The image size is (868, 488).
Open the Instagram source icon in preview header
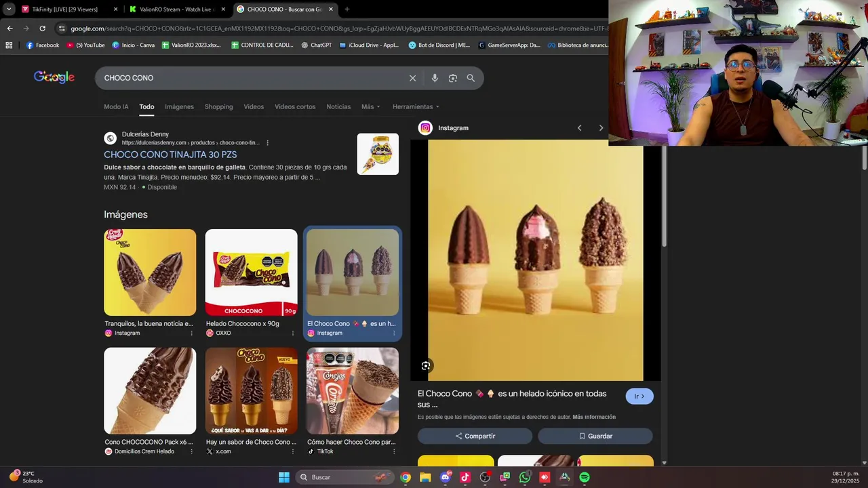(x=425, y=128)
